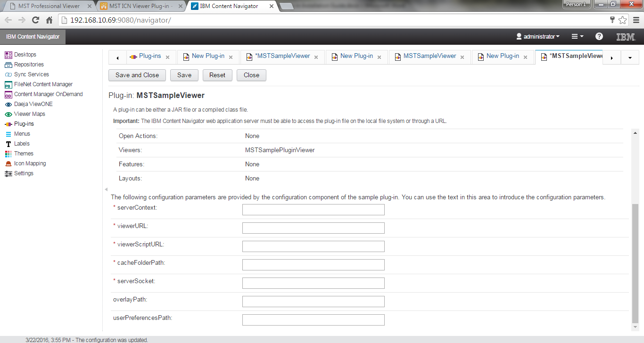Click into the userPreferencesPath field

point(313,320)
